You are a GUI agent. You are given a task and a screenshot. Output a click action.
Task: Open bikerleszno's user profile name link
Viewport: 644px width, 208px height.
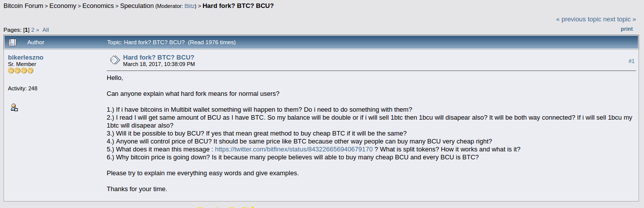[26, 58]
